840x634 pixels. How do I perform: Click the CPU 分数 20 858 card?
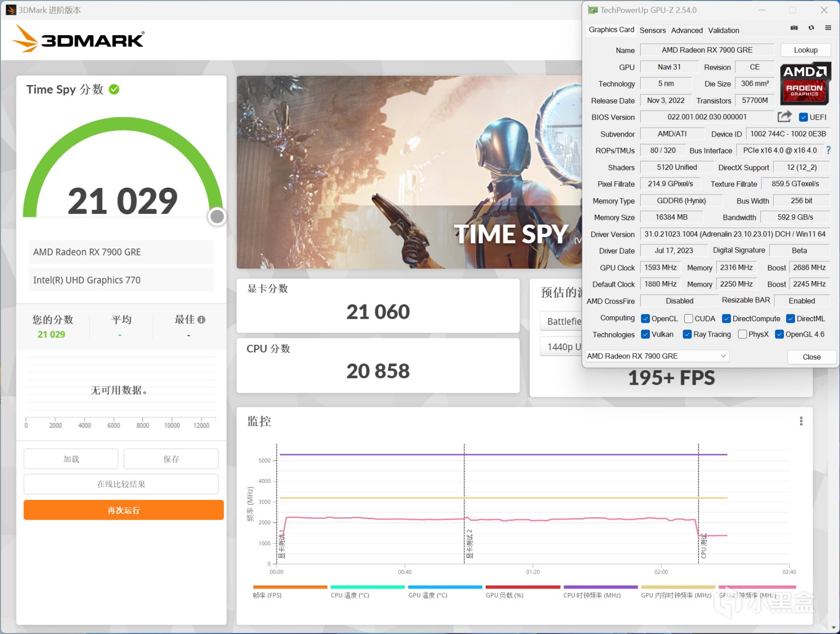378,365
